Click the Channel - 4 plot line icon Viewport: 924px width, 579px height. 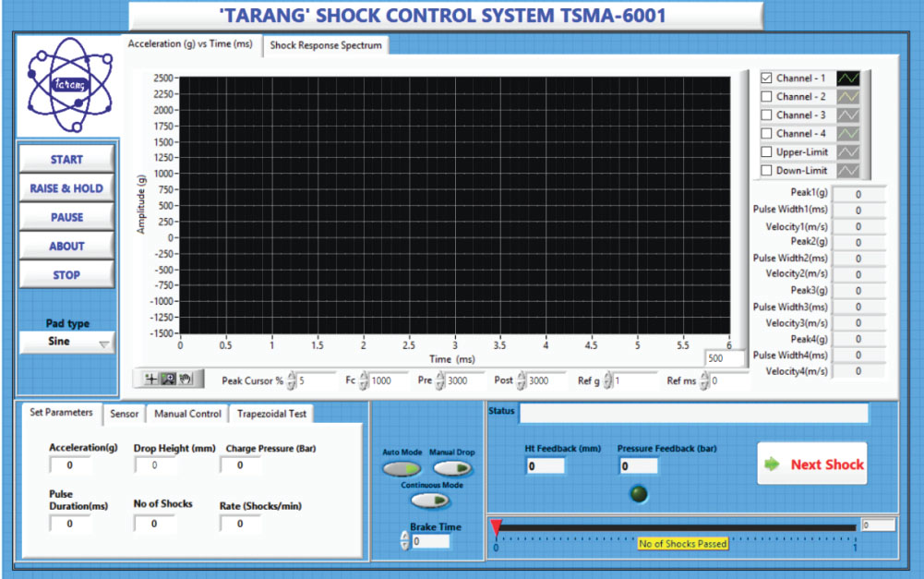[848, 134]
